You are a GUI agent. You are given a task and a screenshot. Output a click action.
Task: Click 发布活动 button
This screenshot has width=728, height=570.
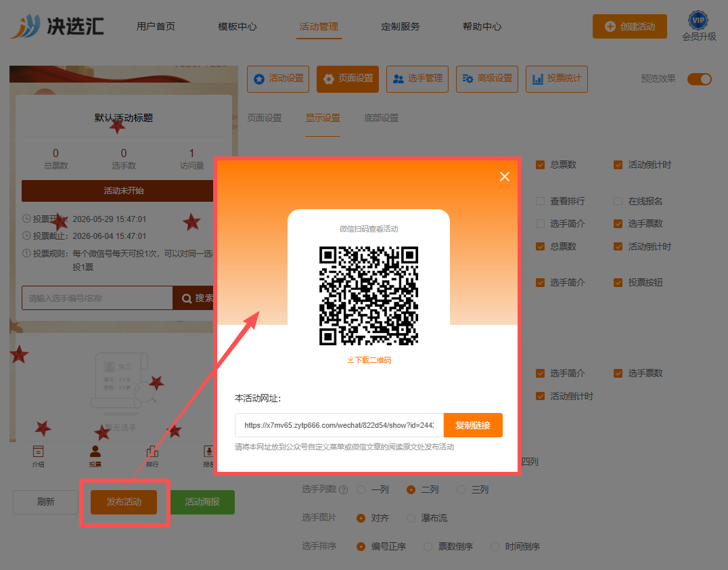coord(124,502)
